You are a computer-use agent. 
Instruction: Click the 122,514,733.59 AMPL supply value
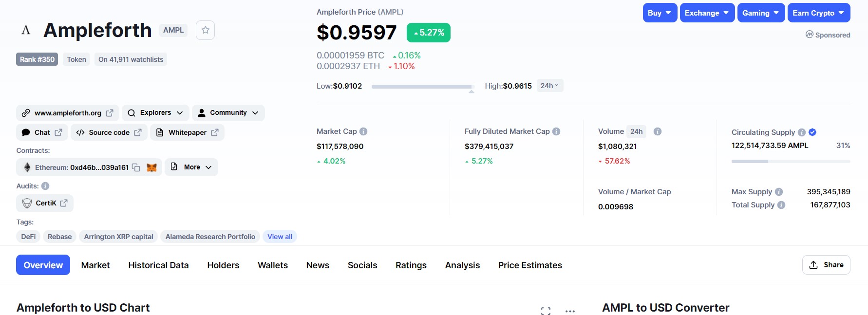[770, 146]
